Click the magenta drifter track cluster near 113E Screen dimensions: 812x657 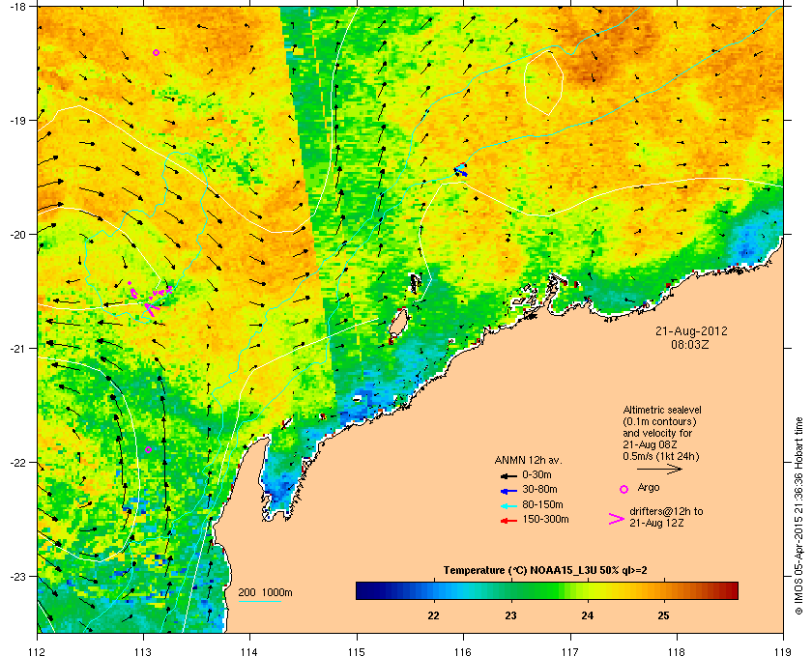coord(150,299)
